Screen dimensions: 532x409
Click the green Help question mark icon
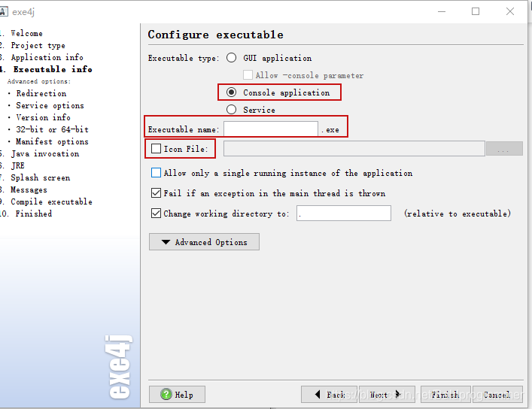coord(166,394)
